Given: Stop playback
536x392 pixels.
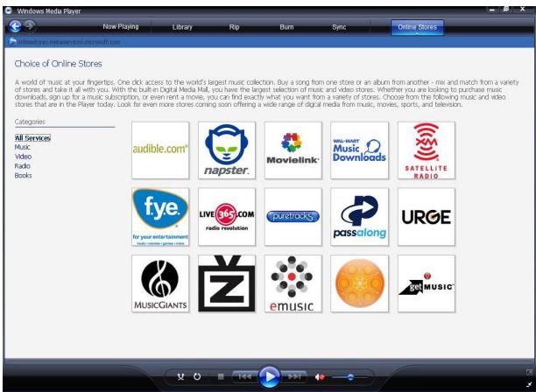Looking at the screenshot, I should click(221, 376).
